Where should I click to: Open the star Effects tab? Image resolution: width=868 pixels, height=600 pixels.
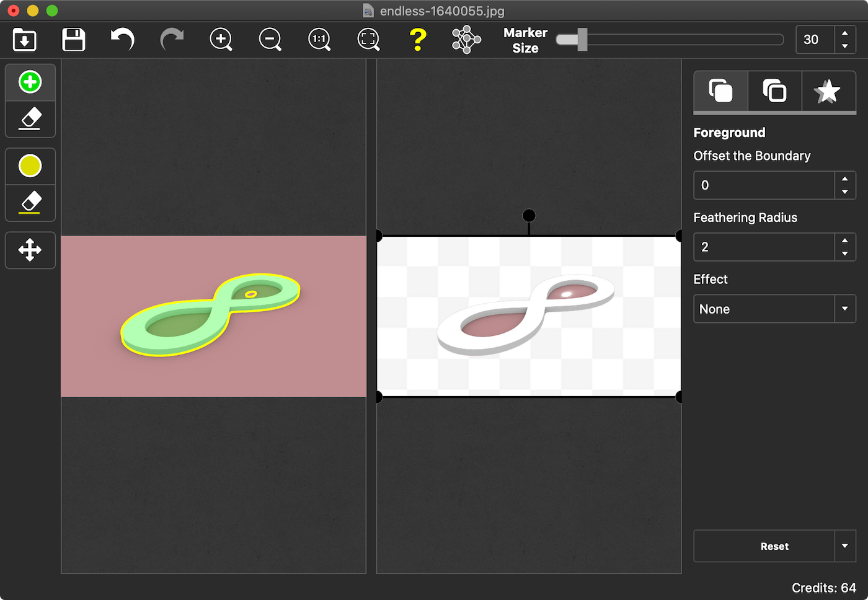coord(828,91)
